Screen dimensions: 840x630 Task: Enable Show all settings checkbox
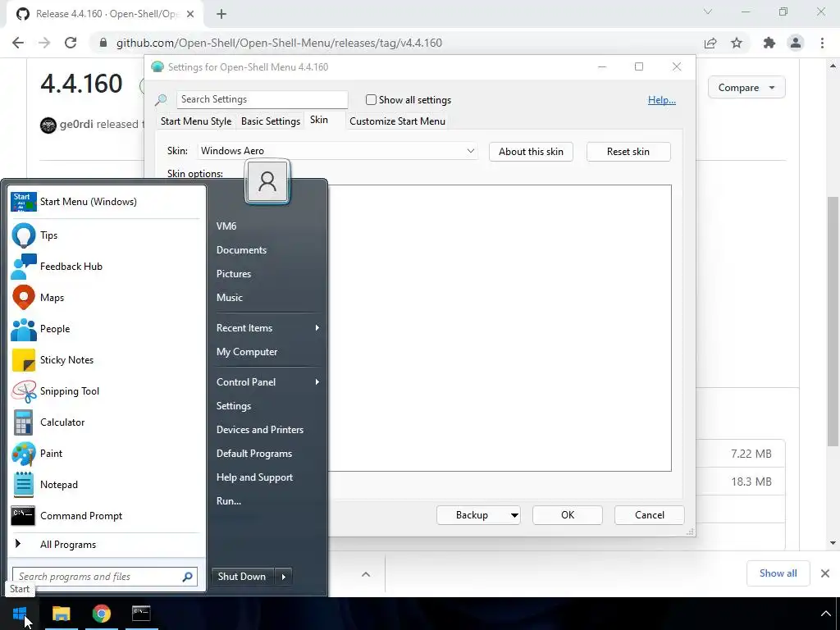point(371,99)
